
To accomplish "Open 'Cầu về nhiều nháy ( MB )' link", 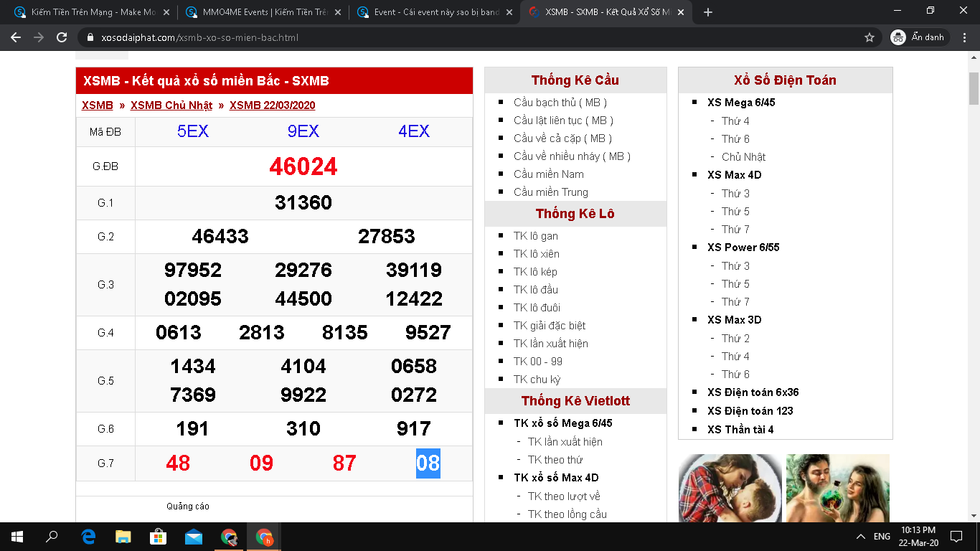I will (573, 156).
